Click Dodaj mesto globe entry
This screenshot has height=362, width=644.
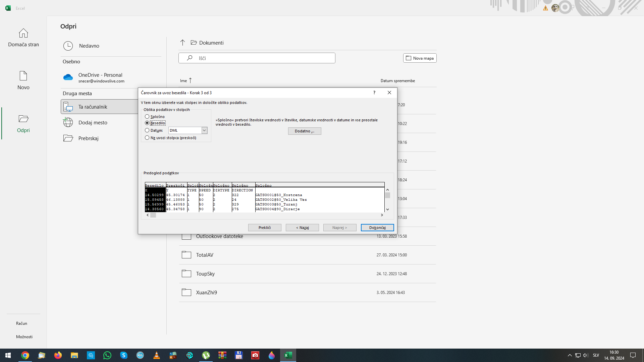99,122
